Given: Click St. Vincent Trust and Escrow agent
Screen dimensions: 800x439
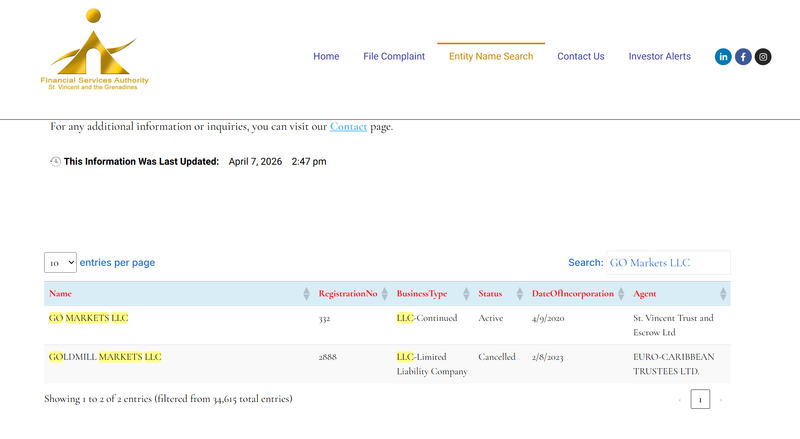Looking at the screenshot, I should 673,325.
